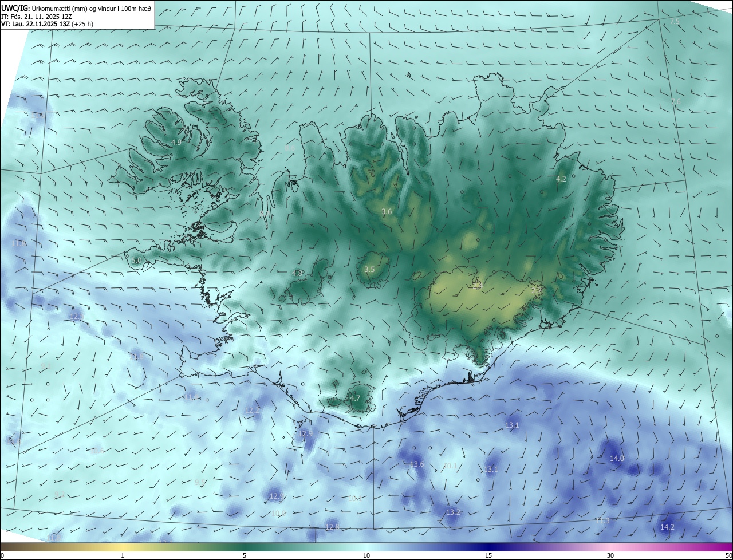Click the 13.6 value offshore

417,464
